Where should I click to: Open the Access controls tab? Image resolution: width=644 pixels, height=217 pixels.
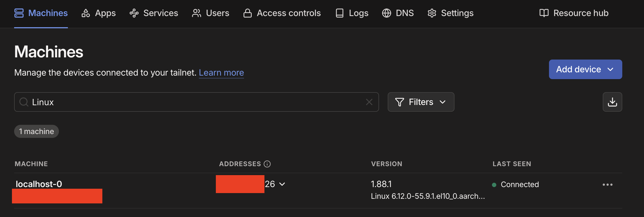click(282, 13)
